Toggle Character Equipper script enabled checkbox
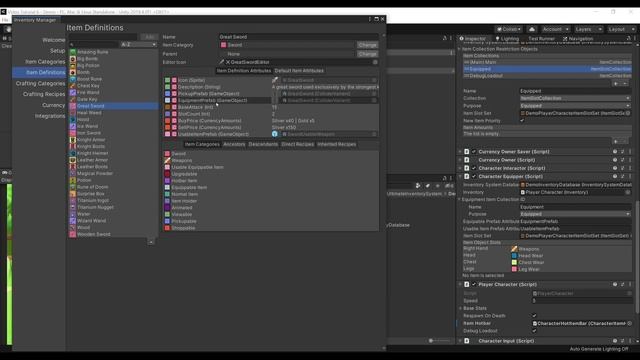This screenshot has width=640, height=360. [x=474, y=176]
